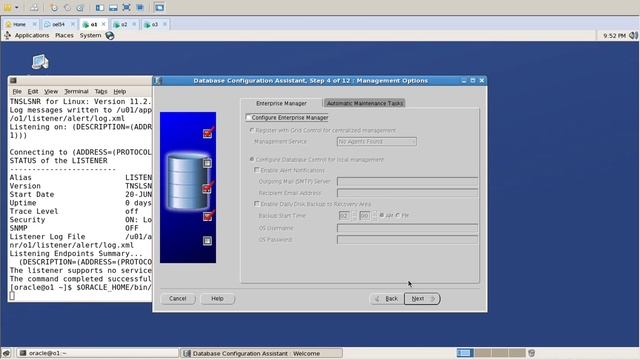Launch the web browser globe icon
This screenshot has width=640, height=360.
pos(110,36)
